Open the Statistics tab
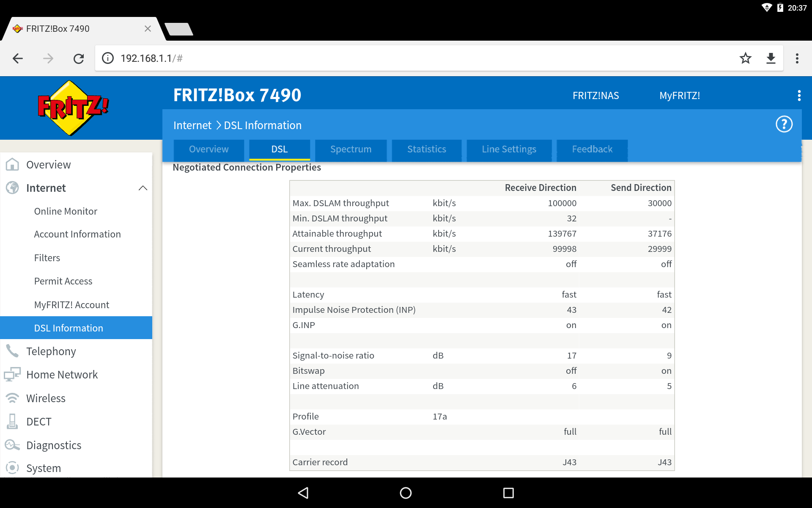 pyautogui.click(x=426, y=149)
